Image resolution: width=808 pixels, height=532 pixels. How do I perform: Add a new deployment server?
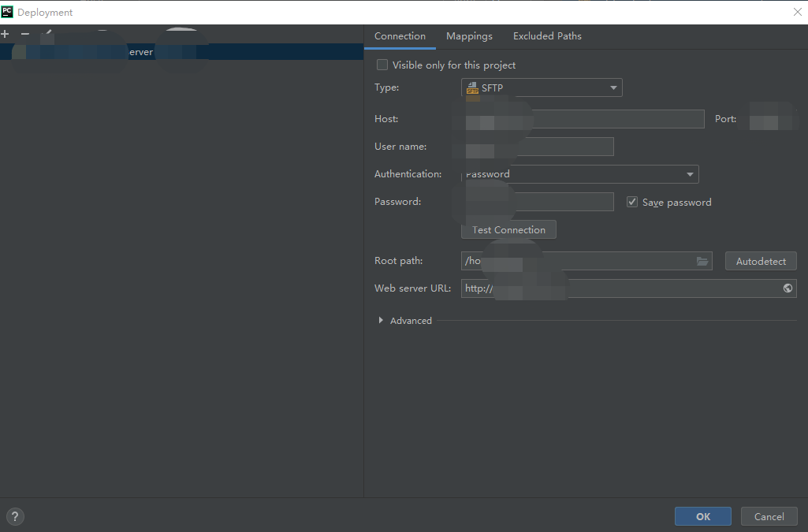point(6,34)
